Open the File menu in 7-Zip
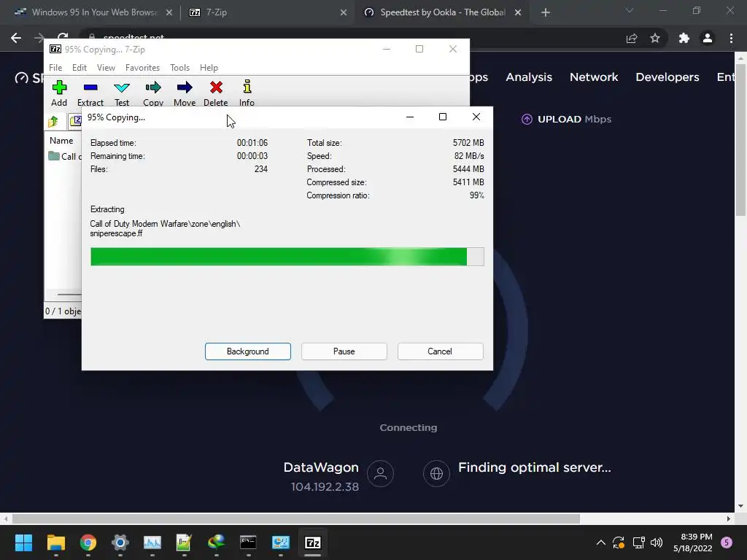747x560 pixels. 55,68
